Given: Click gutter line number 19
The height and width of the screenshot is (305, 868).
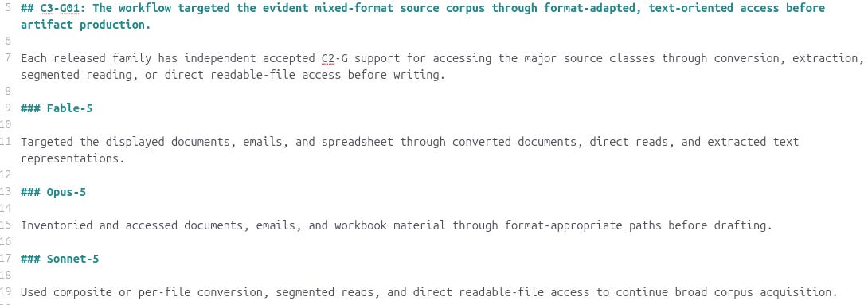Looking at the screenshot, I should [x=6, y=292].
